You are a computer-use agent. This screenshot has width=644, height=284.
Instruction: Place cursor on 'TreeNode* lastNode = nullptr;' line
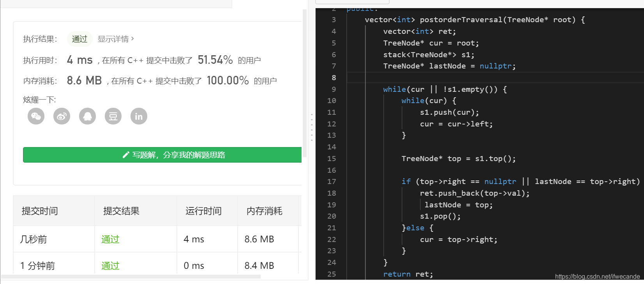450,66
